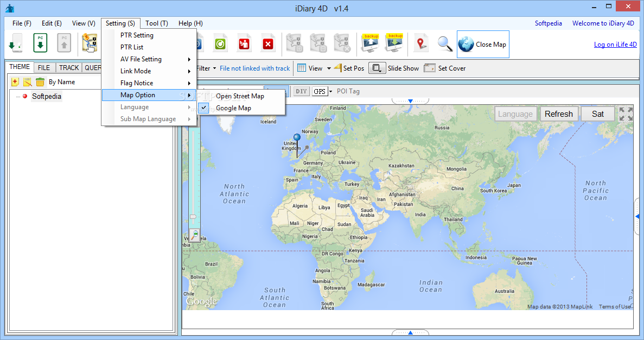Select Softpedia item in theme tree
644x340 pixels.
coord(47,96)
